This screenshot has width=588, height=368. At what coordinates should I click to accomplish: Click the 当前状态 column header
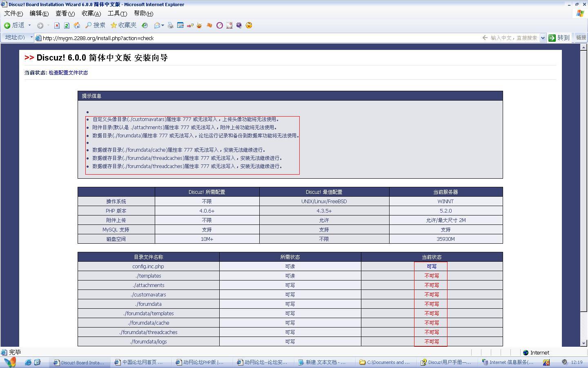point(432,257)
